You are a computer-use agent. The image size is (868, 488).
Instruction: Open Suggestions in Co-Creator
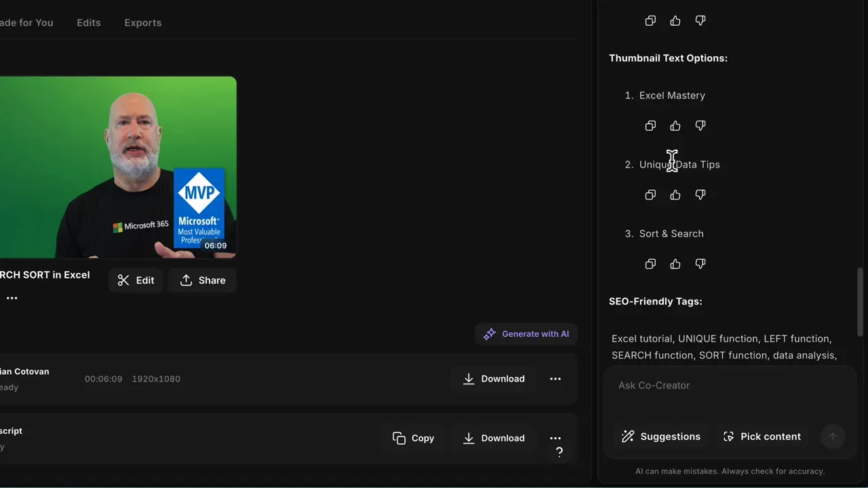point(660,437)
